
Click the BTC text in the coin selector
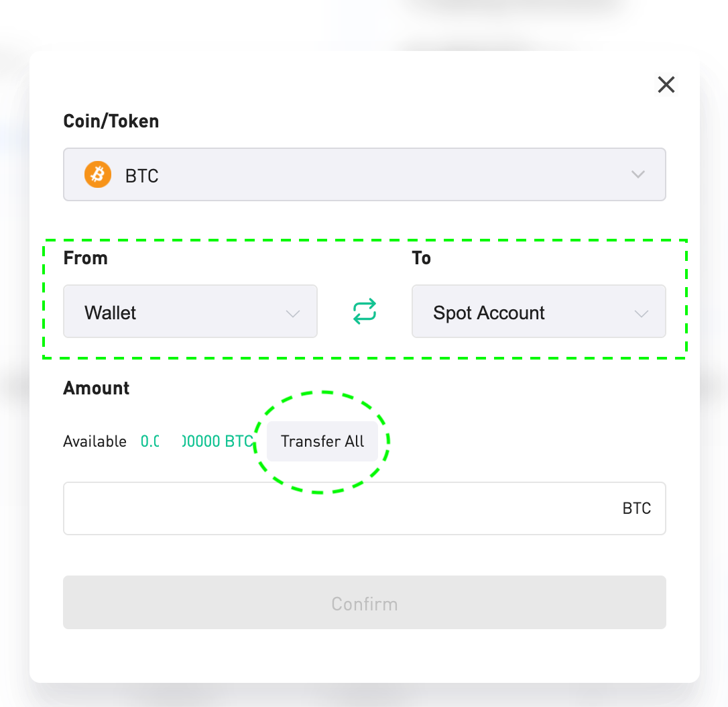click(x=142, y=176)
